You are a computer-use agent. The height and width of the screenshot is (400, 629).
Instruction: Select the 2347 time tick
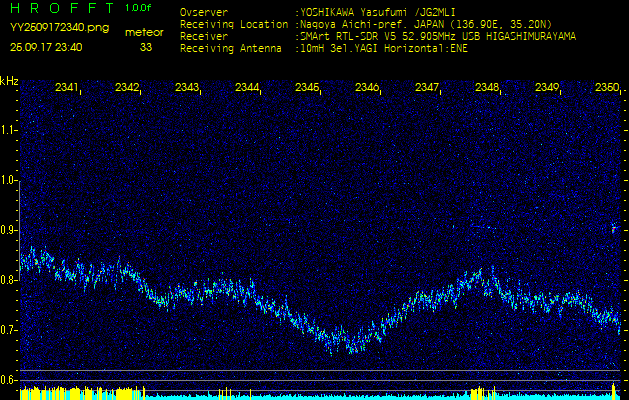[427, 88]
